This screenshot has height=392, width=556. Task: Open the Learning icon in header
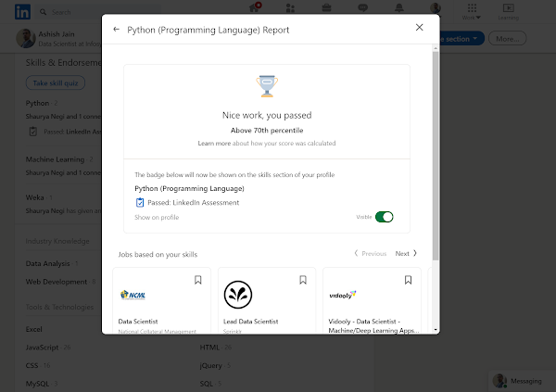[x=509, y=11]
